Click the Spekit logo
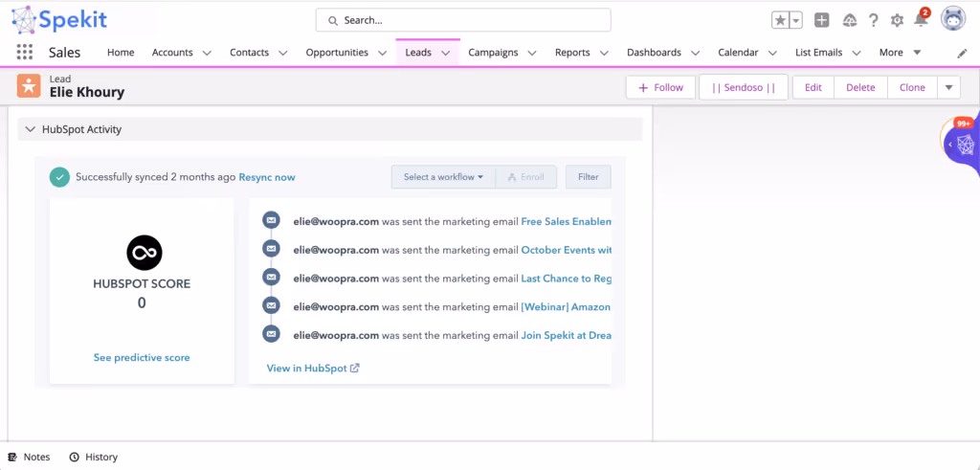 point(59,19)
